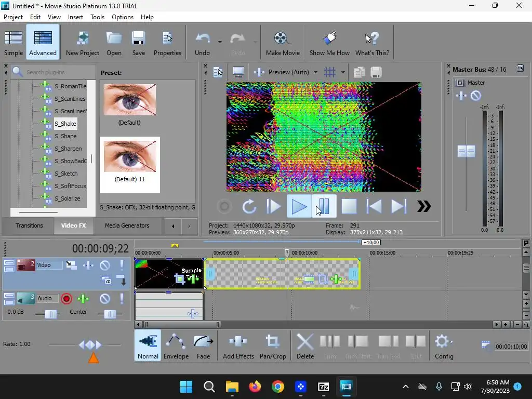The height and width of the screenshot is (399, 532).
Task: Open the View menu
Action: (x=54, y=17)
